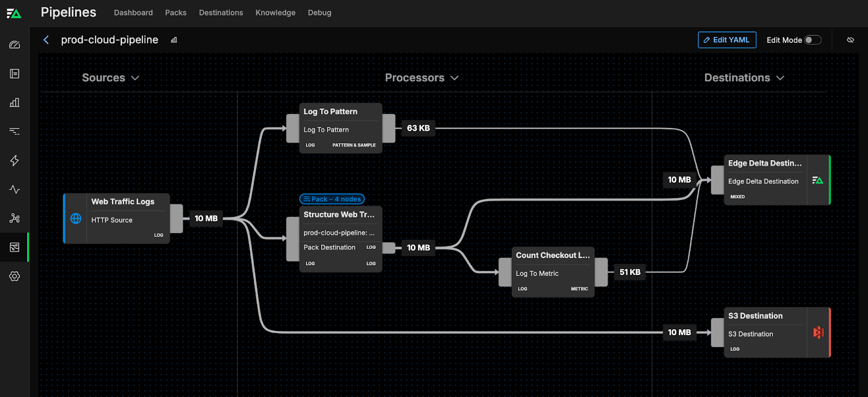Enable the Edit Mode switch
The height and width of the screenshot is (397, 868).
coord(812,40)
